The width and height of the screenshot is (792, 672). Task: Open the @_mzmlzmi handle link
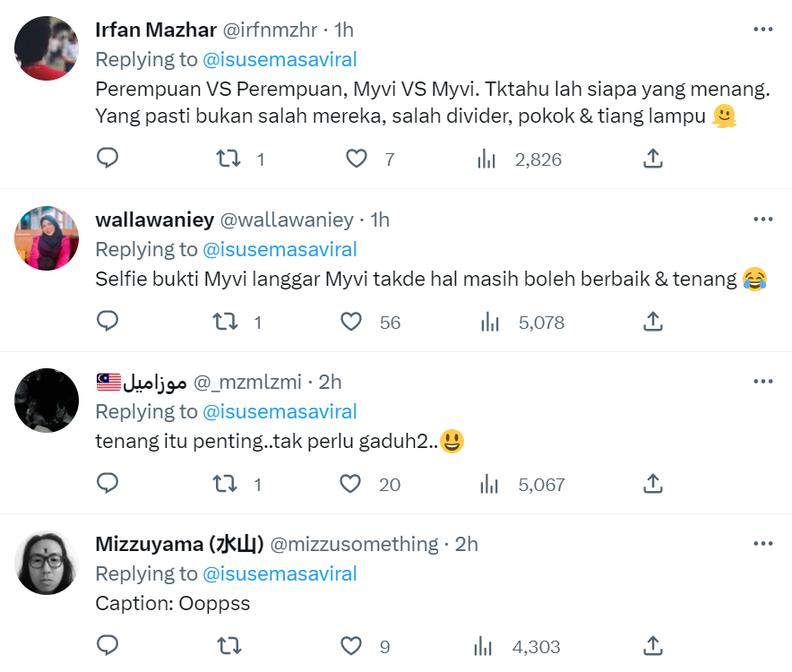click(248, 382)
